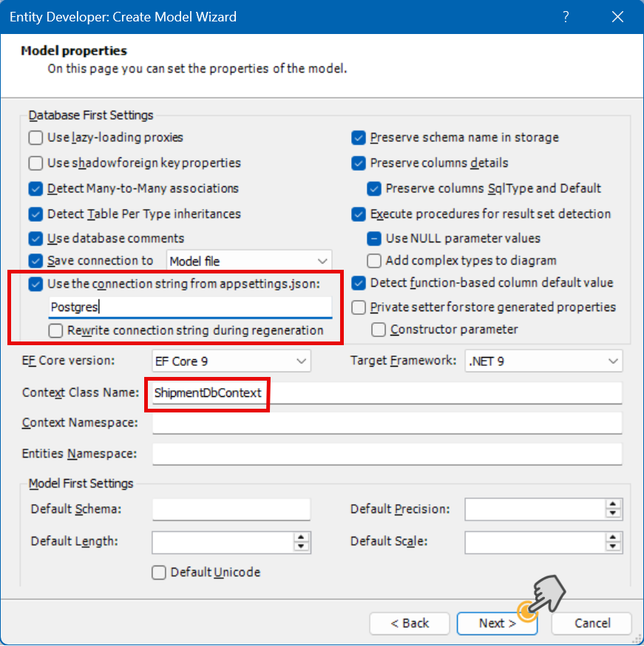
Task: Decrease Default Scale with down arrow
Action: [613, 547]
